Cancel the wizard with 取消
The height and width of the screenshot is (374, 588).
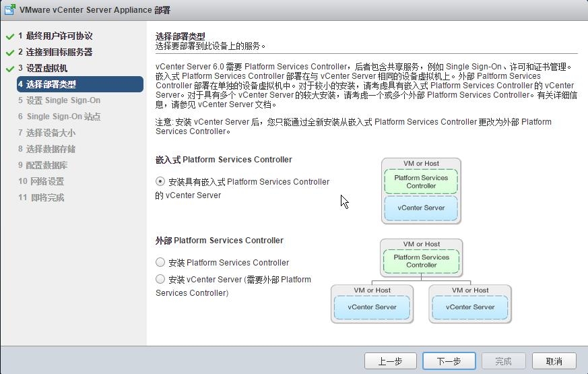pos(554,361)
